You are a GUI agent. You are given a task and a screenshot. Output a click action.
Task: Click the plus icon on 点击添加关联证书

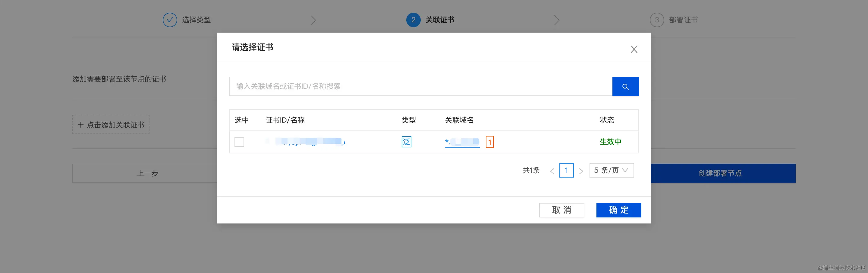click(x=81, y=124)
